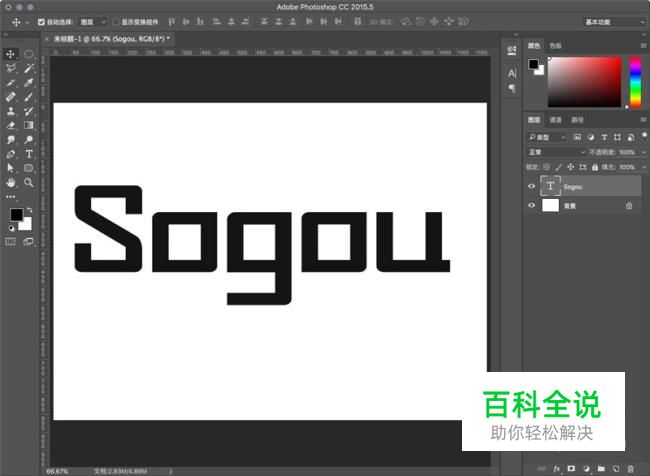Open the 基本功能 workspace dropdown
Image resolution: width=650 pixels, height=476 pixels.
tap(613, 21)
